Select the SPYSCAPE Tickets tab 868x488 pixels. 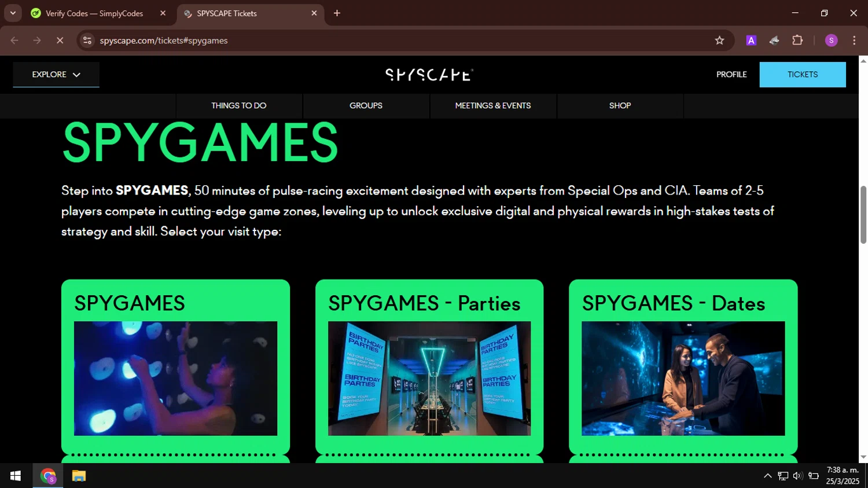(251, 13)
